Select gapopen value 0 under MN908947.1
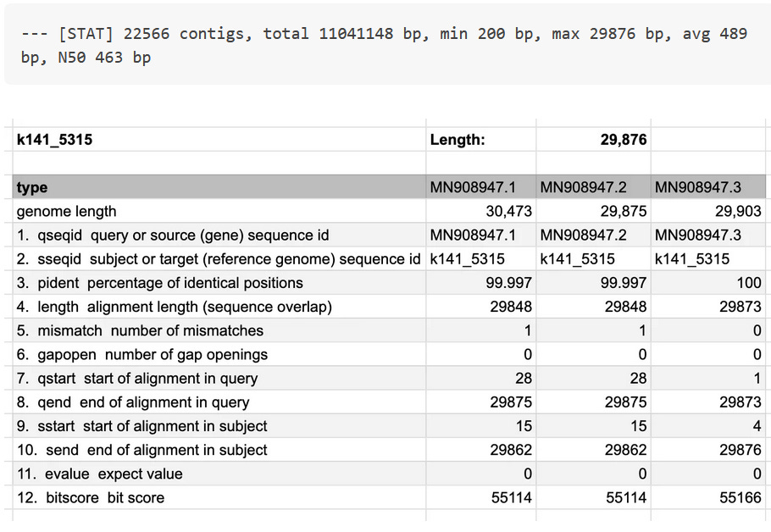The height and width of the screenshot is (532, 771). coord(481,354)
